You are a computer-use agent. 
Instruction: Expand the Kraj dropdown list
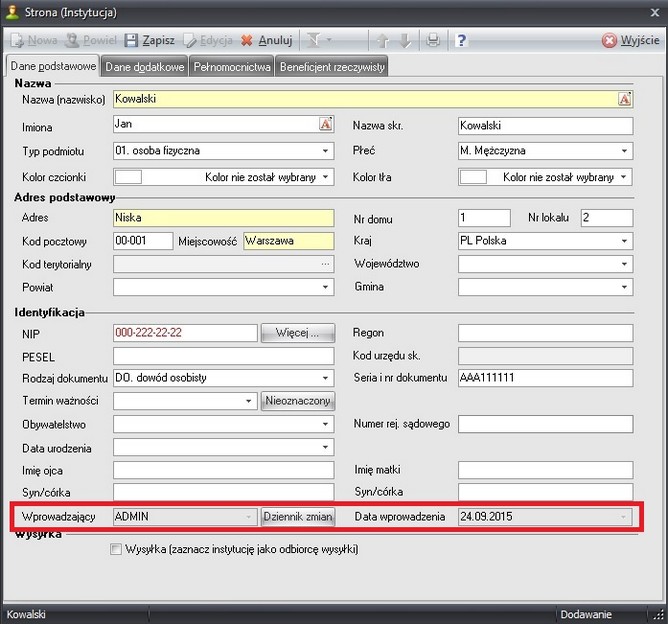click(624, 242)
